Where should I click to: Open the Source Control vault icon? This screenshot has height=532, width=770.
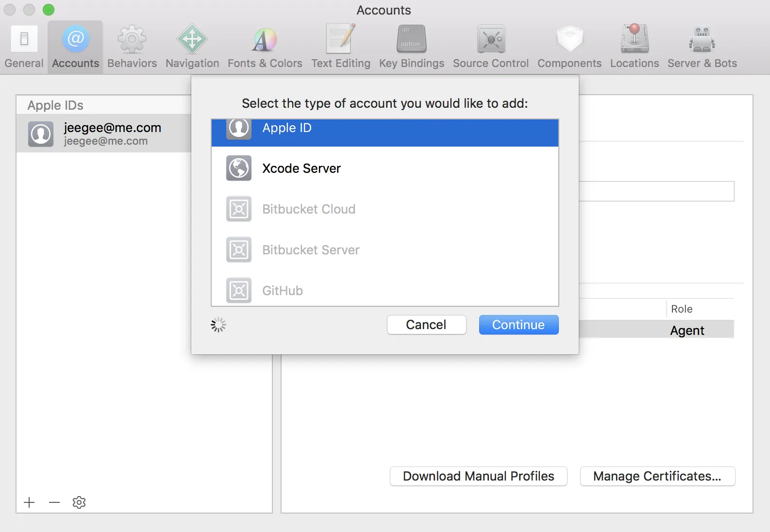coord(491,39)
